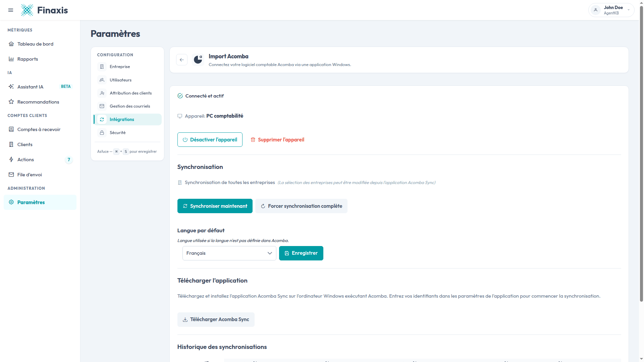Click the building icon by Synchronisation de toutes
644x362 pixels.
point(180,183)
